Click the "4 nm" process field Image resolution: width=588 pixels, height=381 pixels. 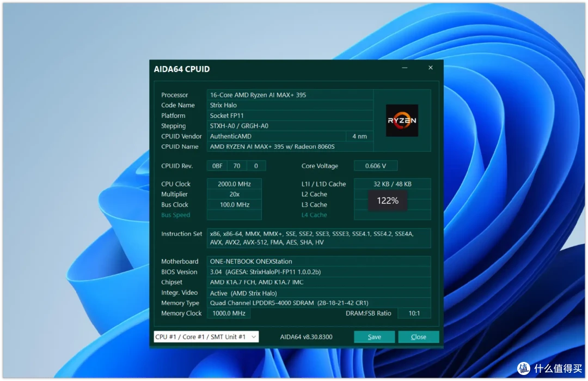[x=359, y=136]
